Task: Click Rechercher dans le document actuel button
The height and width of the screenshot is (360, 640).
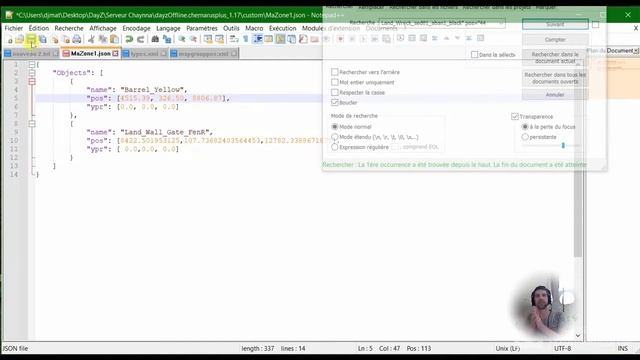Action: coord(555,58)
